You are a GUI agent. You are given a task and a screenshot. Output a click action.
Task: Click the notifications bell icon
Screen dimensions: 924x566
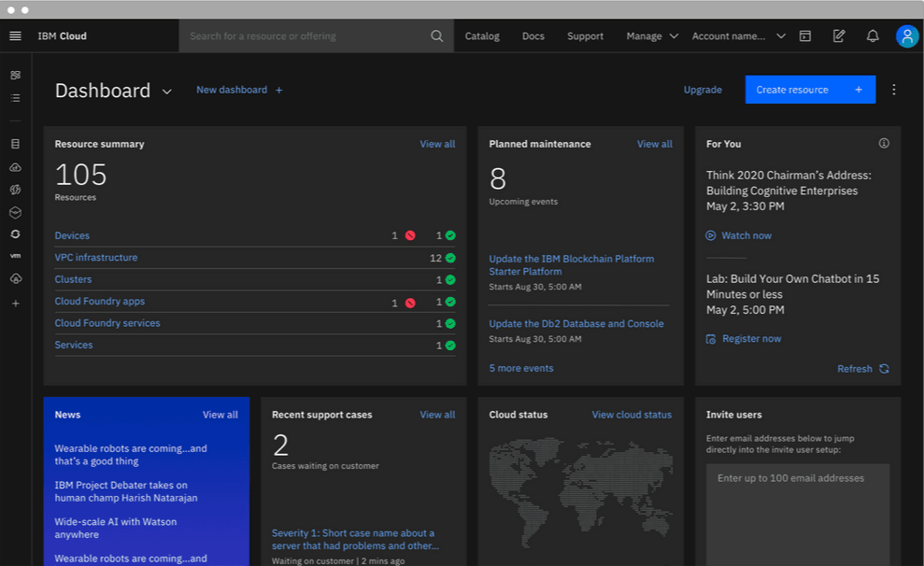(873, 36)
